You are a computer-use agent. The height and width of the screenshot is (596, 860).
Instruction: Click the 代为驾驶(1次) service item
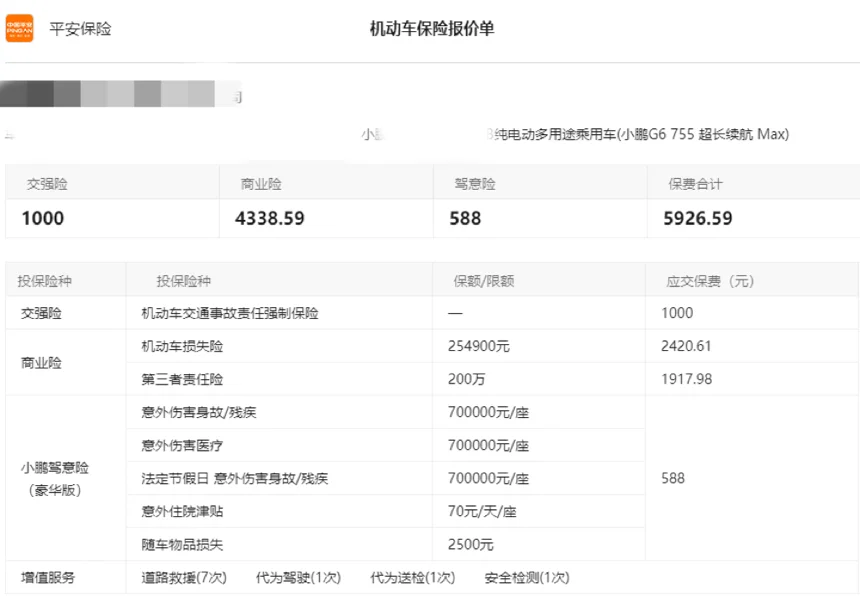298,577
